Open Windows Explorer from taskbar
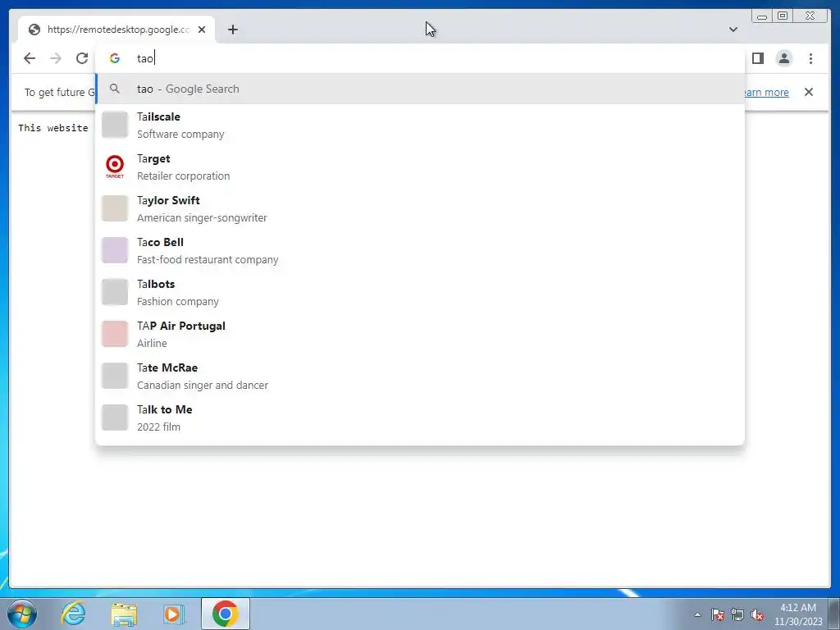 (x=124, y=614)
